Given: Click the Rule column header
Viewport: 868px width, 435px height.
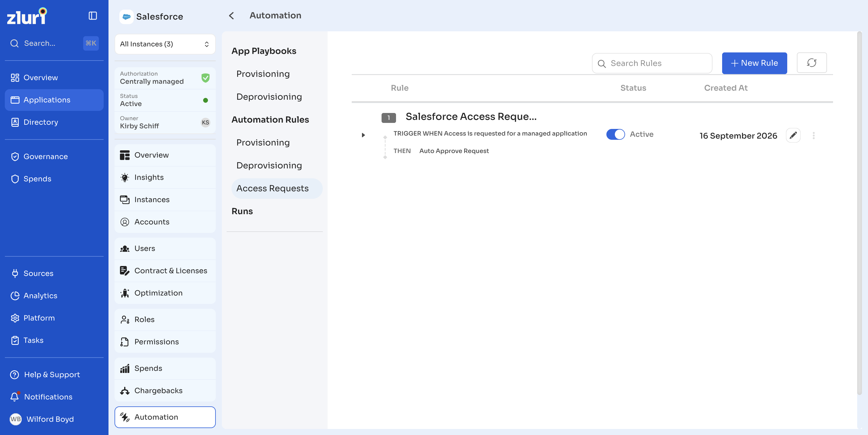Looking at the screenshot, I should point(399,88).
